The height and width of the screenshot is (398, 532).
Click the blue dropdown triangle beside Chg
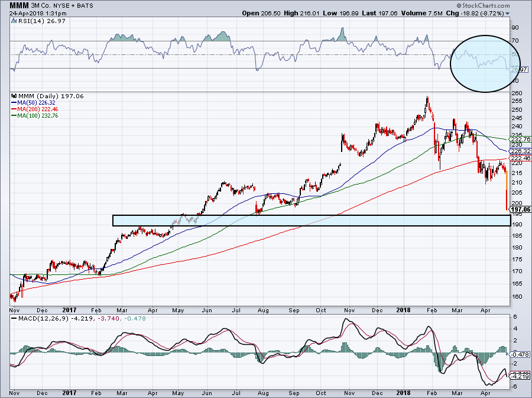(x=507, y=14)
